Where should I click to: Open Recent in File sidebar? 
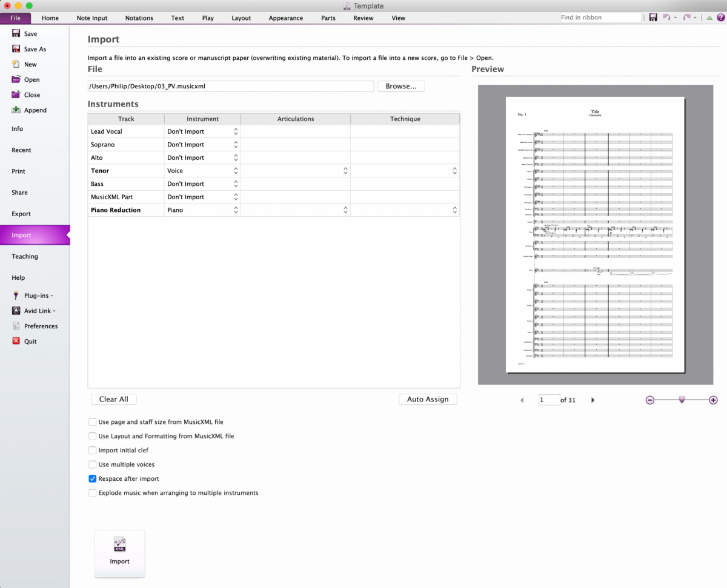21,150
